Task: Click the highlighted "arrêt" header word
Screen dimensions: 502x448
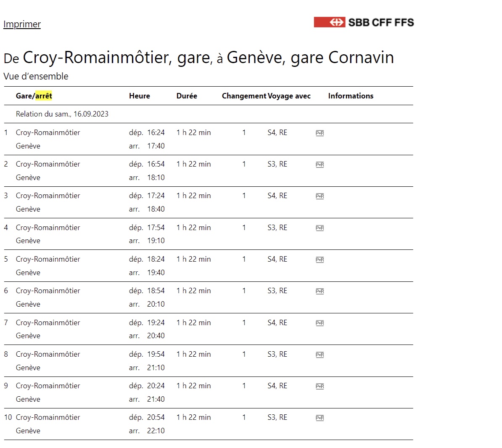Action: (x=44, y=96)
